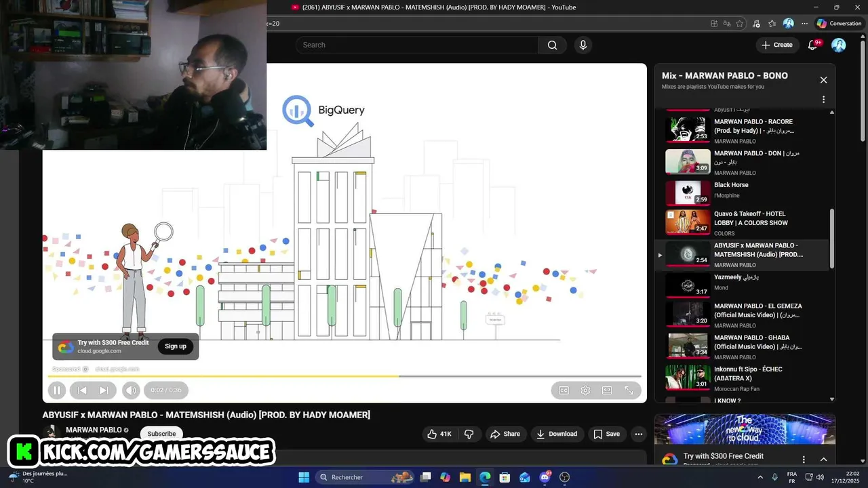868x488 pixels.
Task: Open the YouTube account avatar menu
Action: 839,45
